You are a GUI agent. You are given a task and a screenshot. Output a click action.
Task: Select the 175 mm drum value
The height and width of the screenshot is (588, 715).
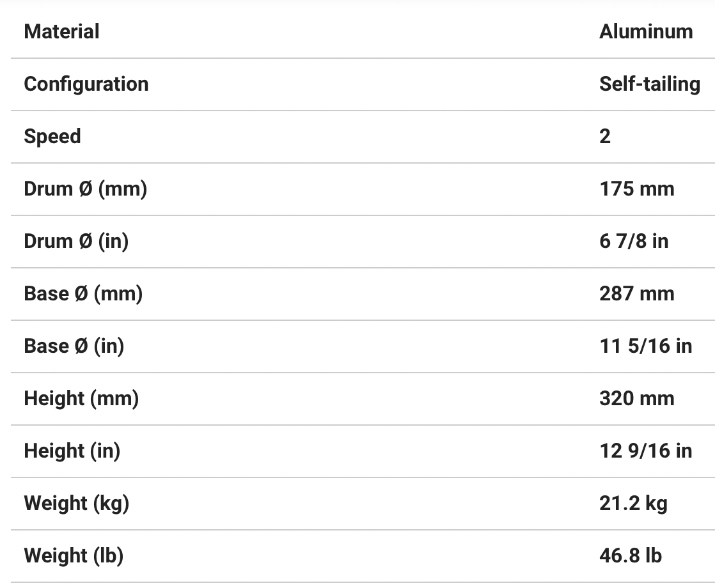637,189
